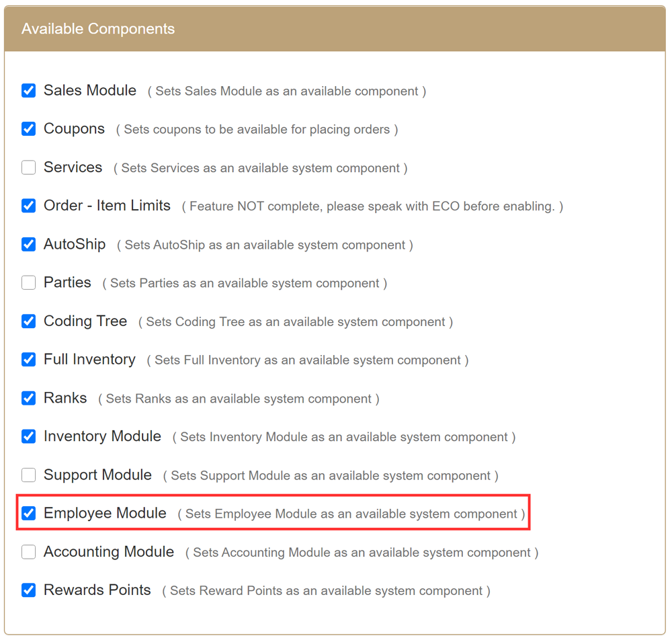
Task: Click the "Accounting Module" label text
Action: 109,552
